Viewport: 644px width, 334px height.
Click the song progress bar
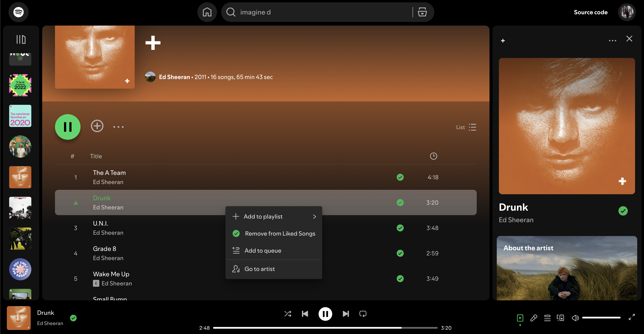coord(325,328)
